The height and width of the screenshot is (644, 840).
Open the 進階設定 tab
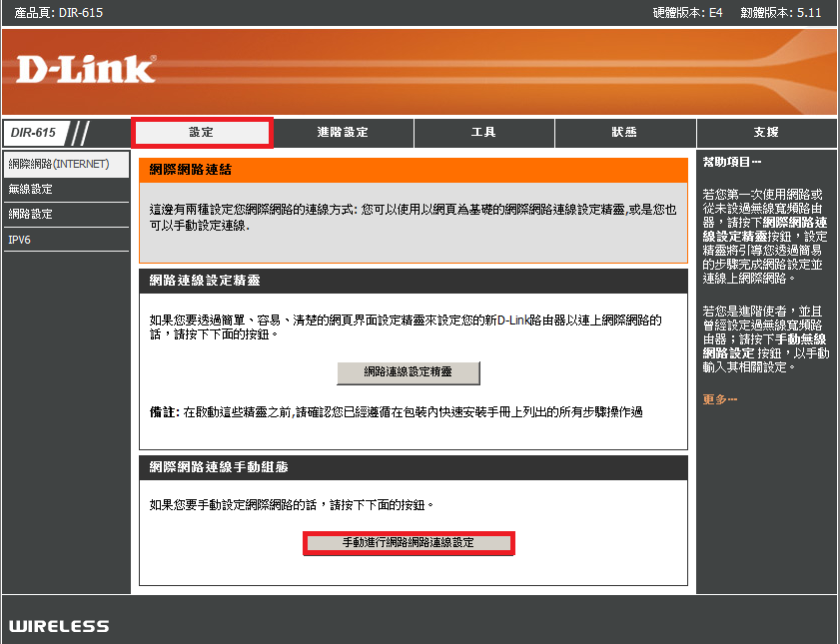coord(343,133)
